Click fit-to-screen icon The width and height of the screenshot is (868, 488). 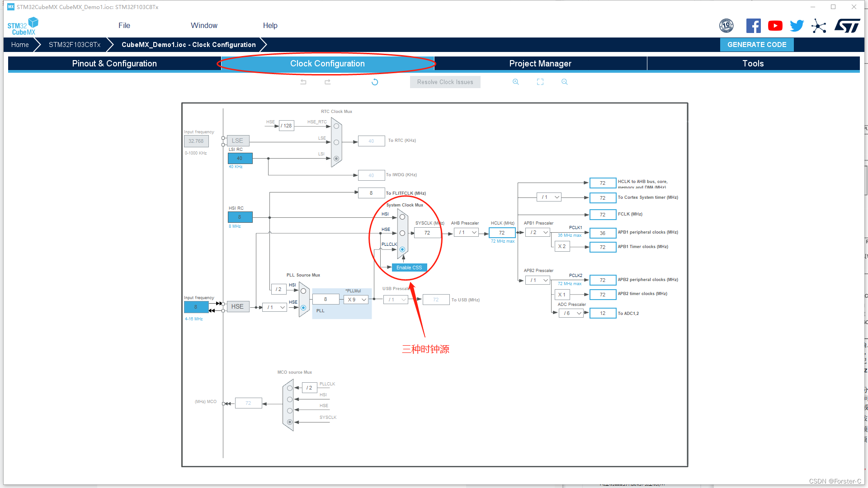[540, 82]
